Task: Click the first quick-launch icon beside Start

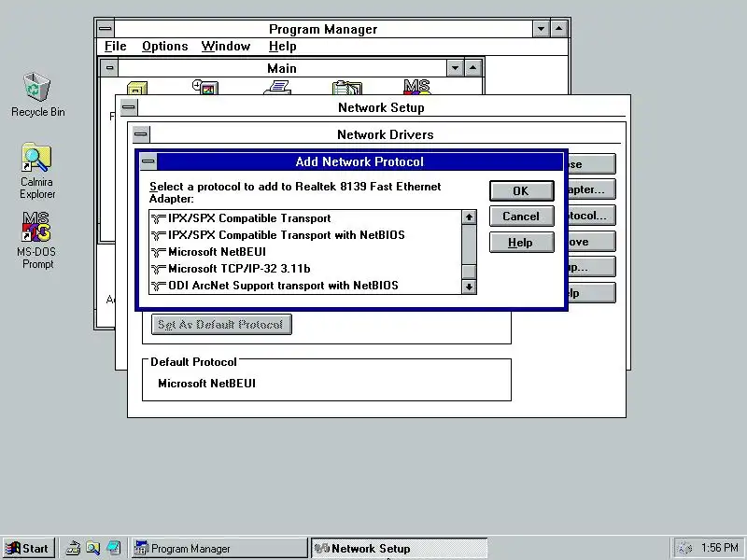Action: click(x=73, y=548)
